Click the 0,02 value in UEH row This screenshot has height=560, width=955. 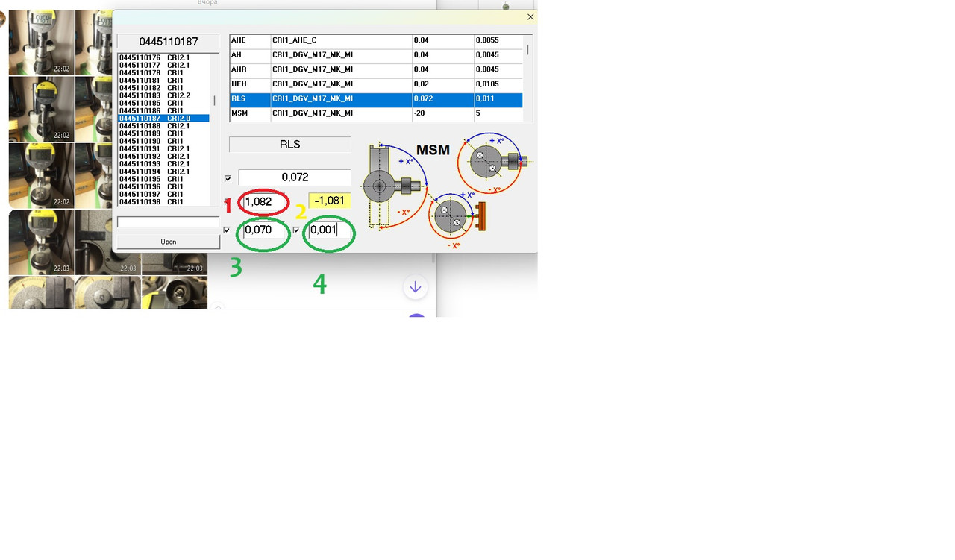443,84
